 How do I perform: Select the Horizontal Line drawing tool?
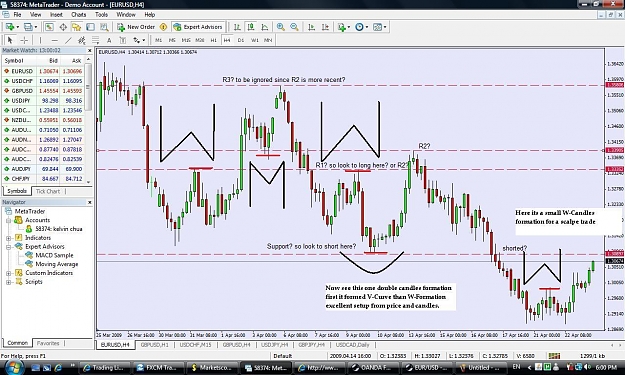[x=55, y=40]
